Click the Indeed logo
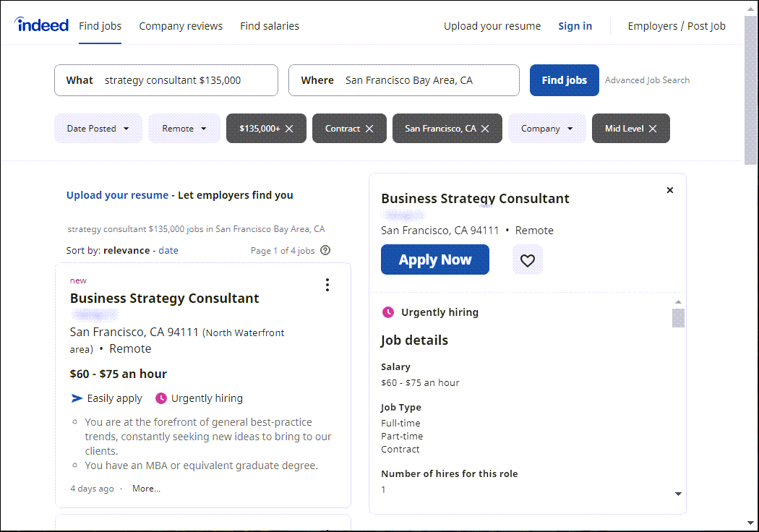Screen dimensions: 759x532 41,25
